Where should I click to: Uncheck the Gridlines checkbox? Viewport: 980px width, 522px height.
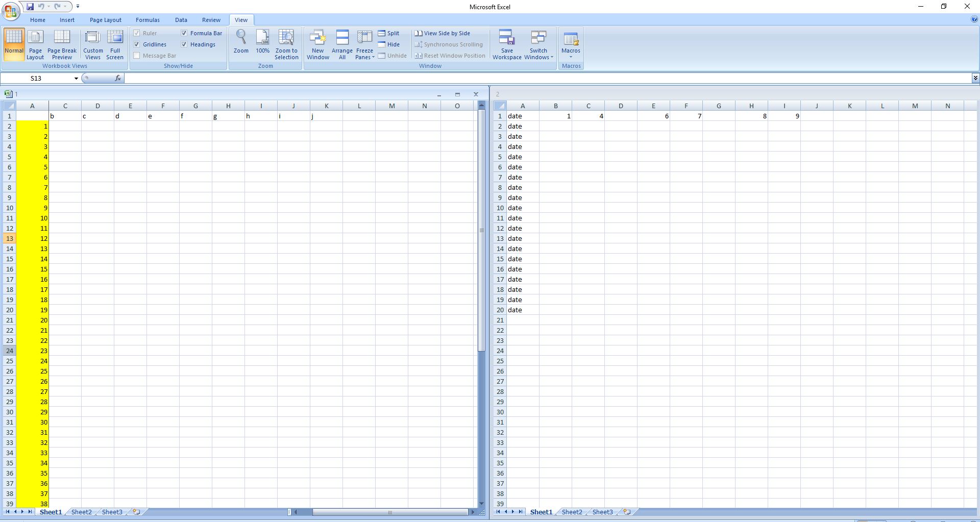click(137, 44)
